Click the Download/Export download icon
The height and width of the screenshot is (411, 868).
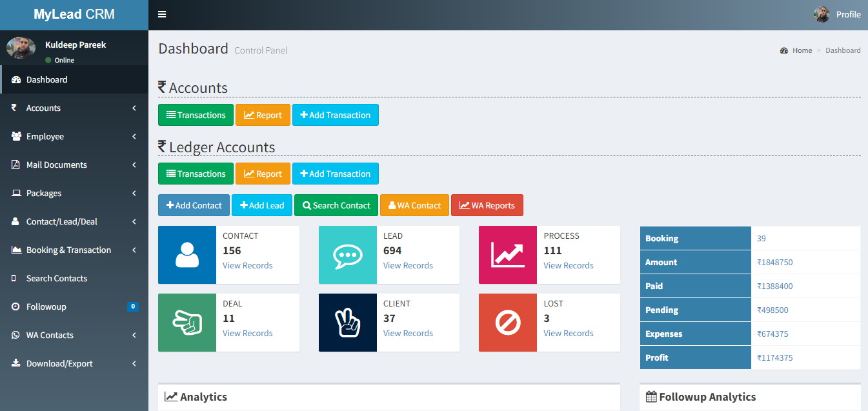point(15,364)
